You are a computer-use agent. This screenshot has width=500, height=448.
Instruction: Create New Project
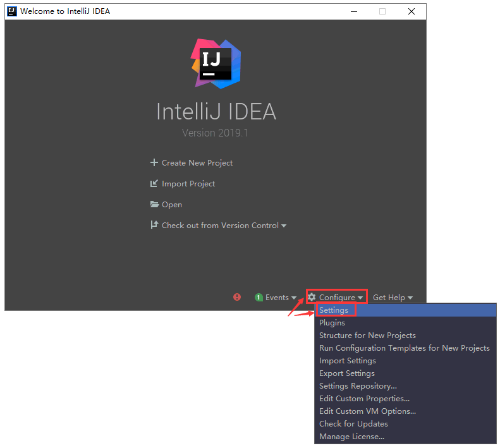tap(197, 163)
